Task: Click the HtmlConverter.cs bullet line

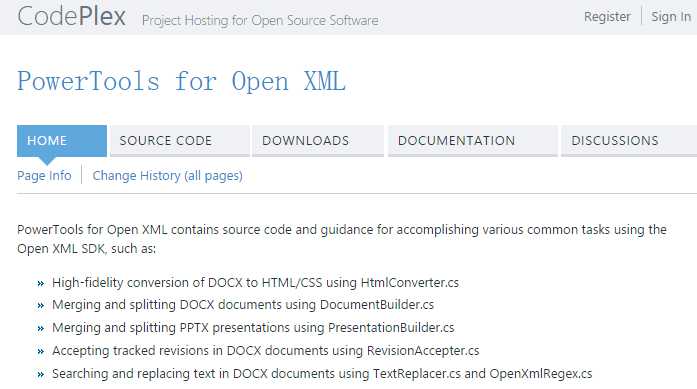Action: click(x=255, y=283)
